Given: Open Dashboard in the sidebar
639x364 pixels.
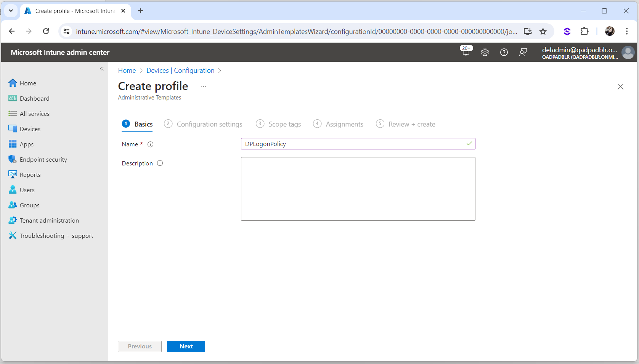Looking at the screenshot, I should click(29, 98).
